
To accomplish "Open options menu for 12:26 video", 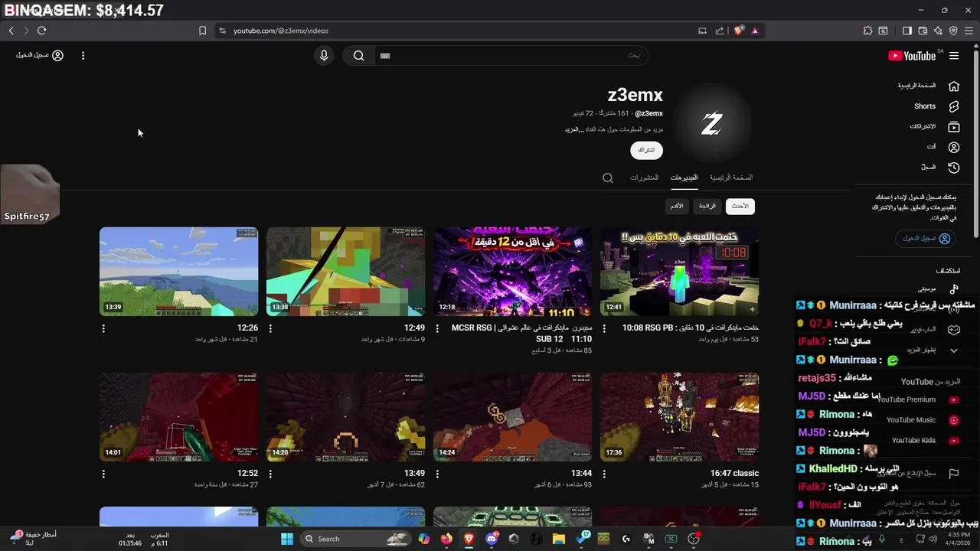I will coord(103,328).
